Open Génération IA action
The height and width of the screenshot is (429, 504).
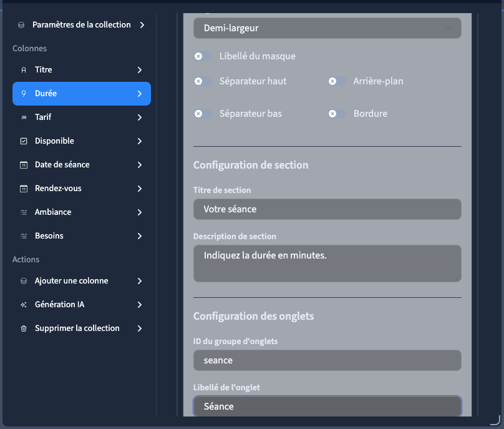click(x=82, y=305)
